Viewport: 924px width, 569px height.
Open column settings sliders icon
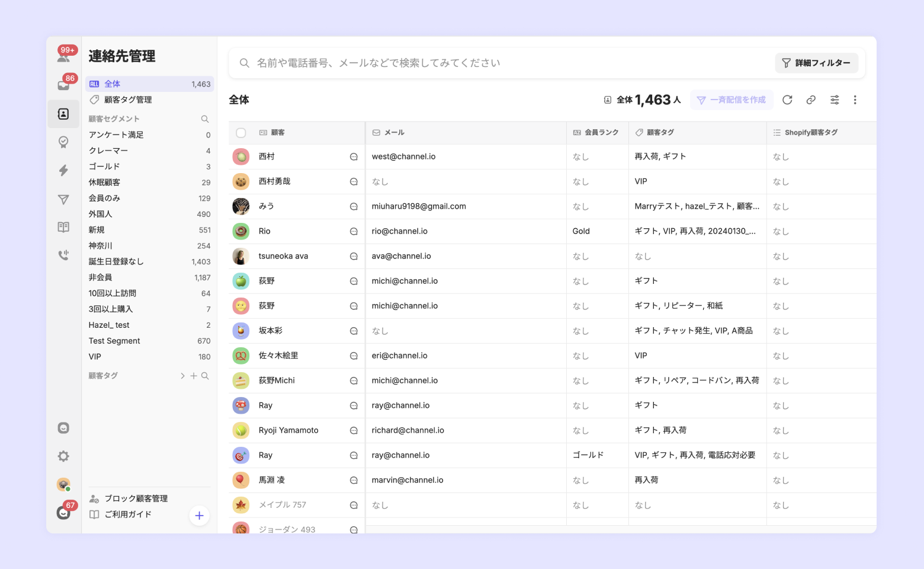pos(835,100)
